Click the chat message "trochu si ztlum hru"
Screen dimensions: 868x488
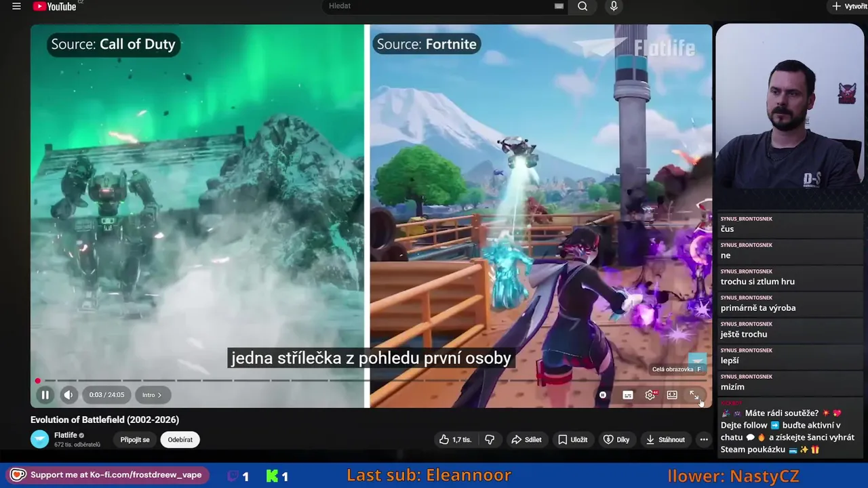[757, 281]
